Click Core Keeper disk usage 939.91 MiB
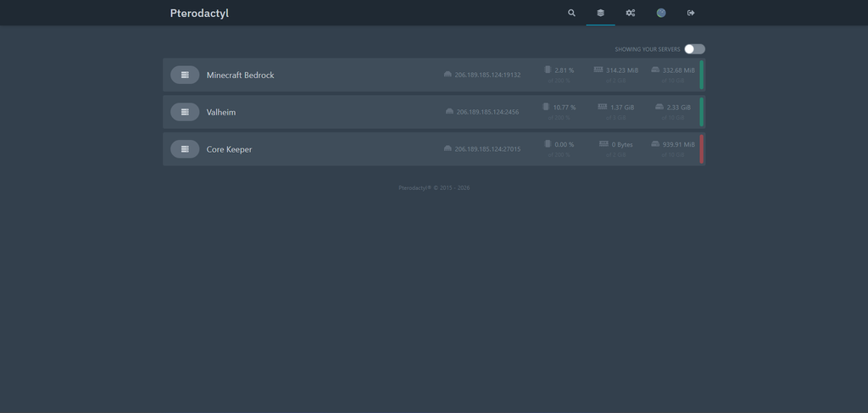This screenshot has width=868, height=413. tap(678, 144)
